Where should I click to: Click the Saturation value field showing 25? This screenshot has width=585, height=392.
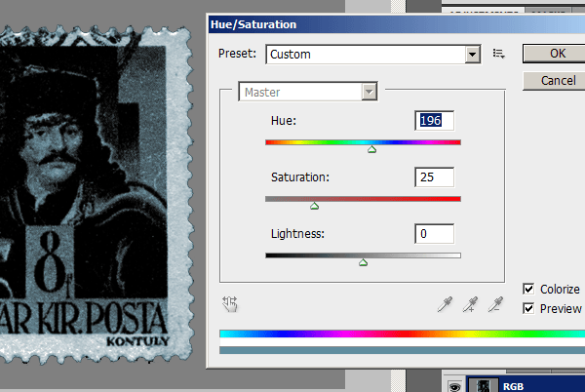[435, 177]
